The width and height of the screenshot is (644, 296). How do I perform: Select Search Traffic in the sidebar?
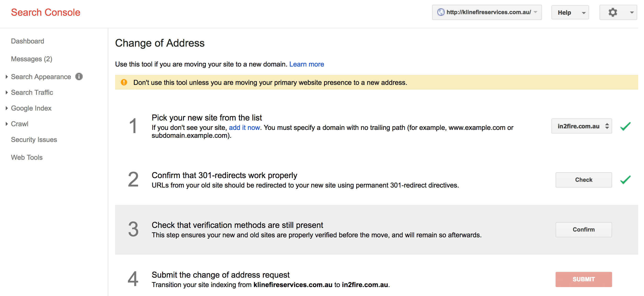point(32,92)
